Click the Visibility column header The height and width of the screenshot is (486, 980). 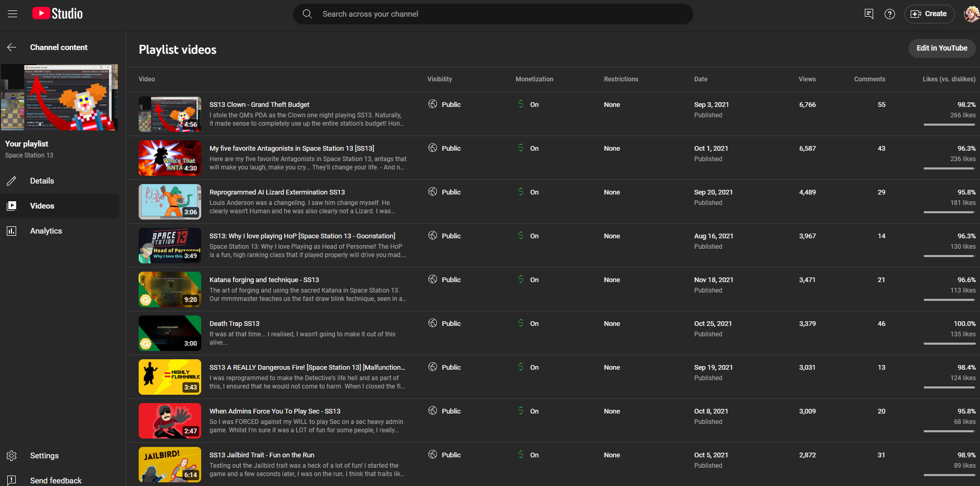(x=440, y=79)
